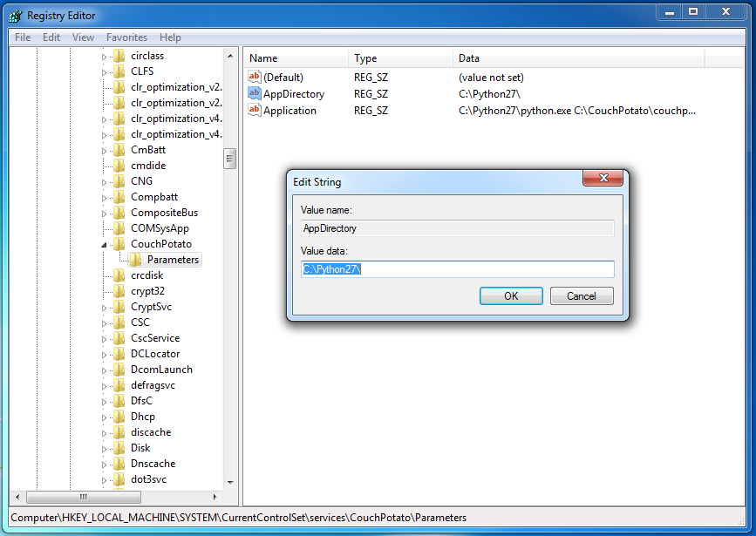Click the crypt32 folder icon
756x536 pixels.
[x=119, y=291]
